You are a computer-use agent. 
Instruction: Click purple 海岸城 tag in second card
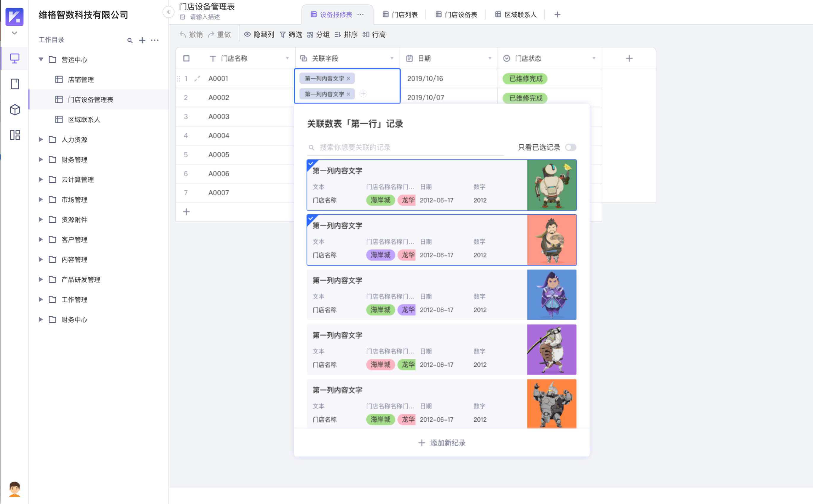pos(381,255)
